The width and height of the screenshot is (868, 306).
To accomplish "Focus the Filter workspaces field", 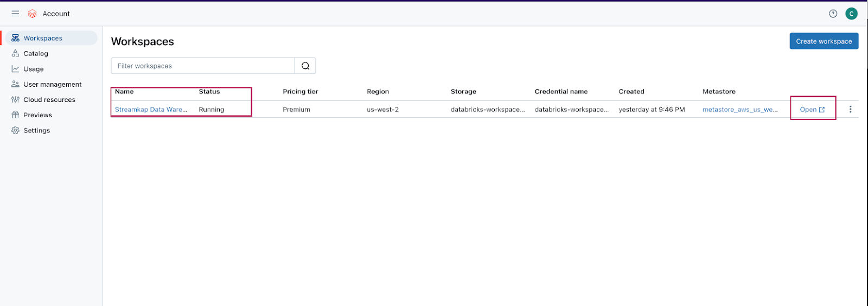I will tap(203, 66).
